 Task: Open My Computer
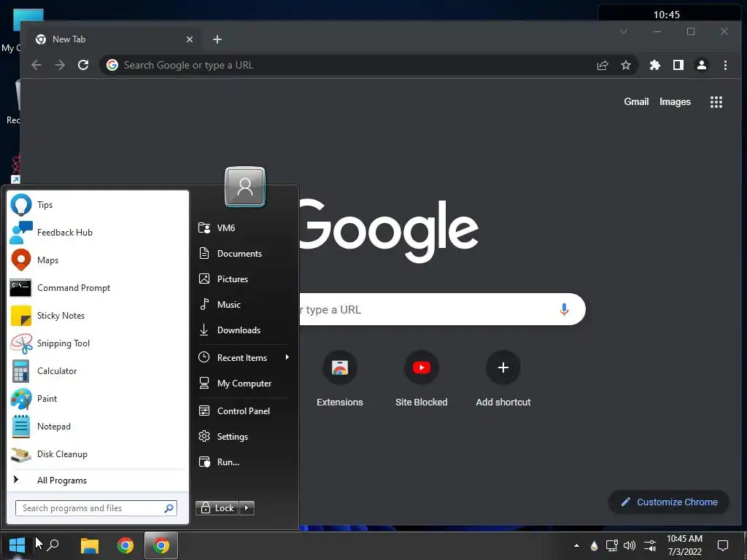click(x=243, y=384)
